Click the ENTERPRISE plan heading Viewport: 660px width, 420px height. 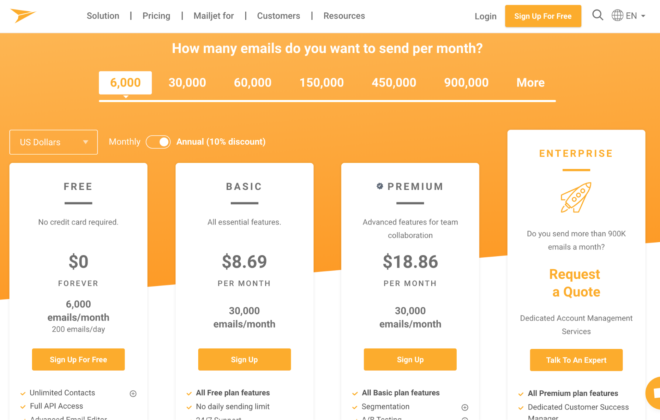[x=576, y=154]
